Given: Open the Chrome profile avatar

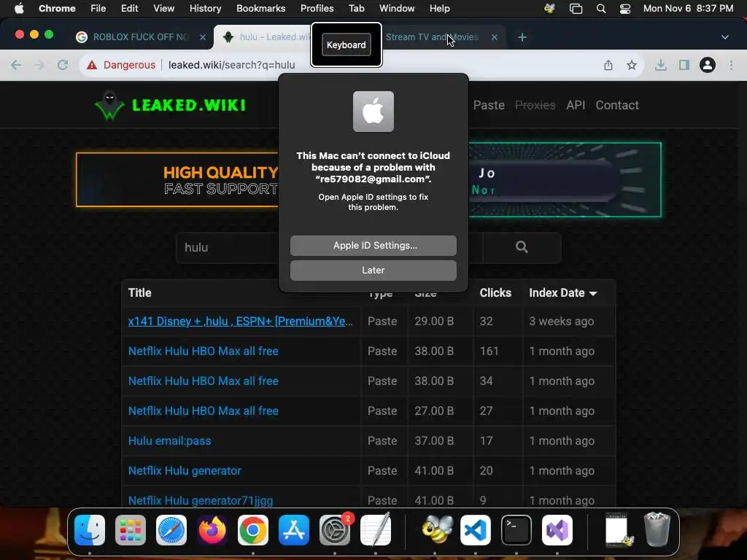Looking at the screenshot, I should 708,65.
